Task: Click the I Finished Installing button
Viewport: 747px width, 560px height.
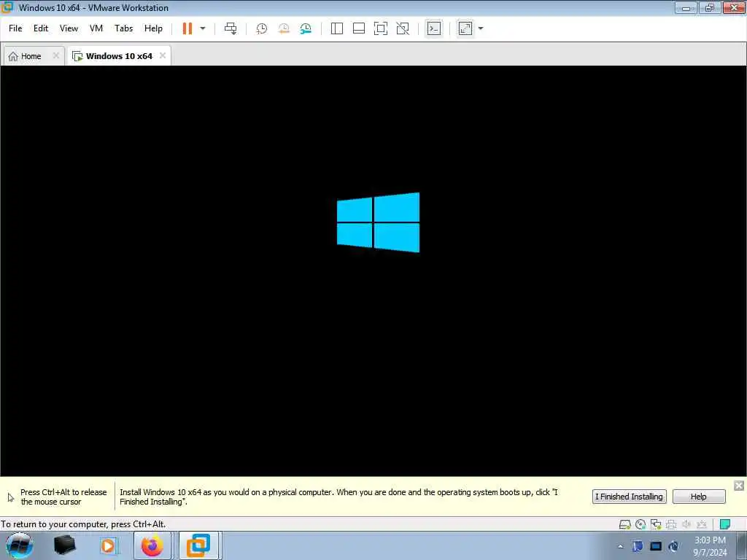Action: [630, 497]
